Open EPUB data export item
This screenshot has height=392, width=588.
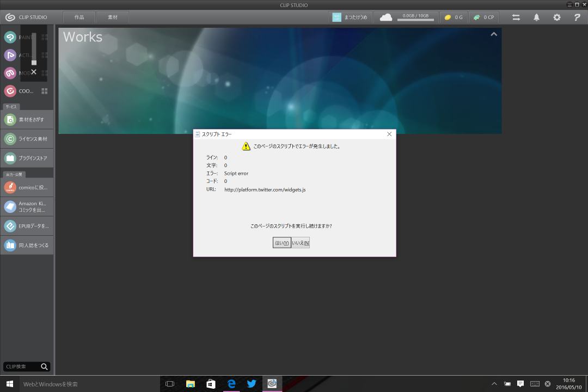[27, 225]
